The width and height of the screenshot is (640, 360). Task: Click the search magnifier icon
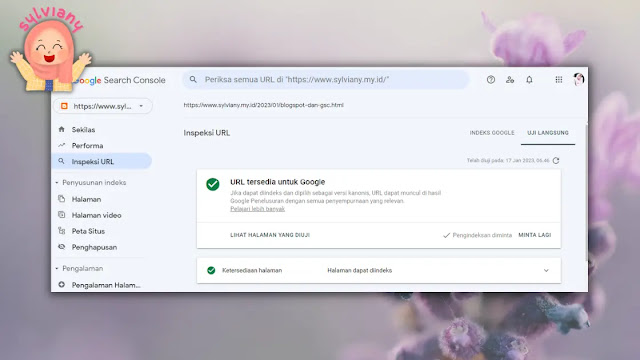193,79
